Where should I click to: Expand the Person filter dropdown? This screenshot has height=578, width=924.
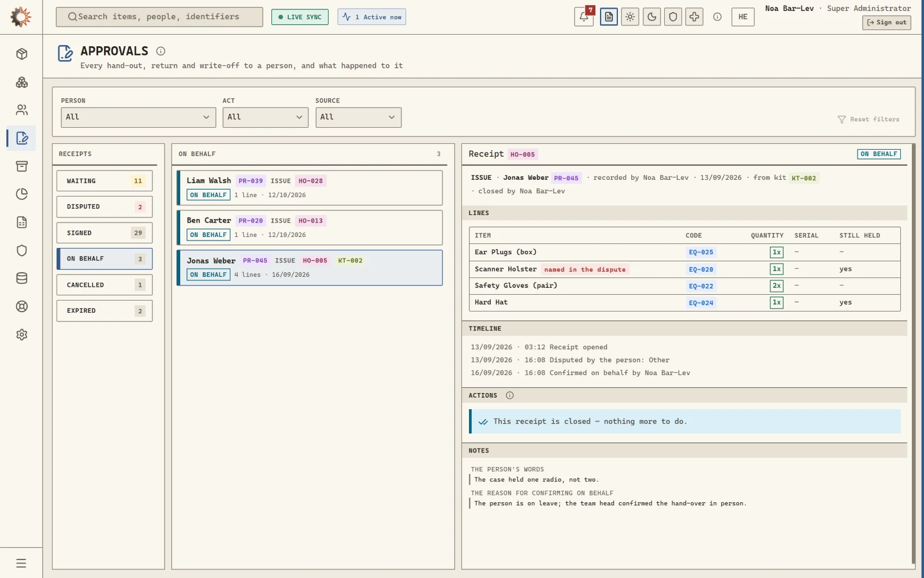[138, 117]
